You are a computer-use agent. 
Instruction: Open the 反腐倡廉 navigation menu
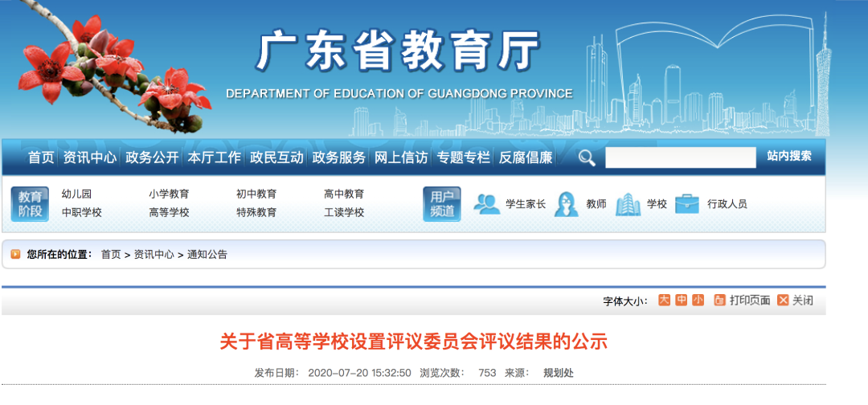click(x=526, y=157)
